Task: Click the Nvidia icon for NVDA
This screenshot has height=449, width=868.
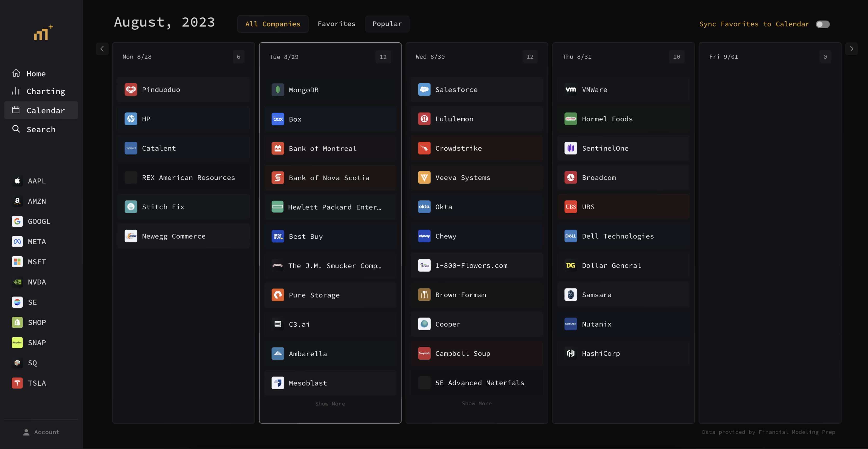Action: click(17, 282)
